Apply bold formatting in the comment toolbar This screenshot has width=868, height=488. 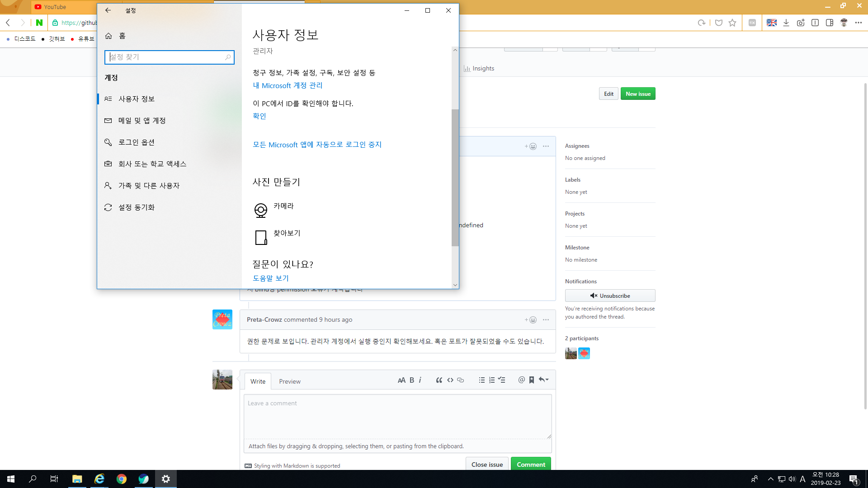pyautogui.click(x=411, y=380)
